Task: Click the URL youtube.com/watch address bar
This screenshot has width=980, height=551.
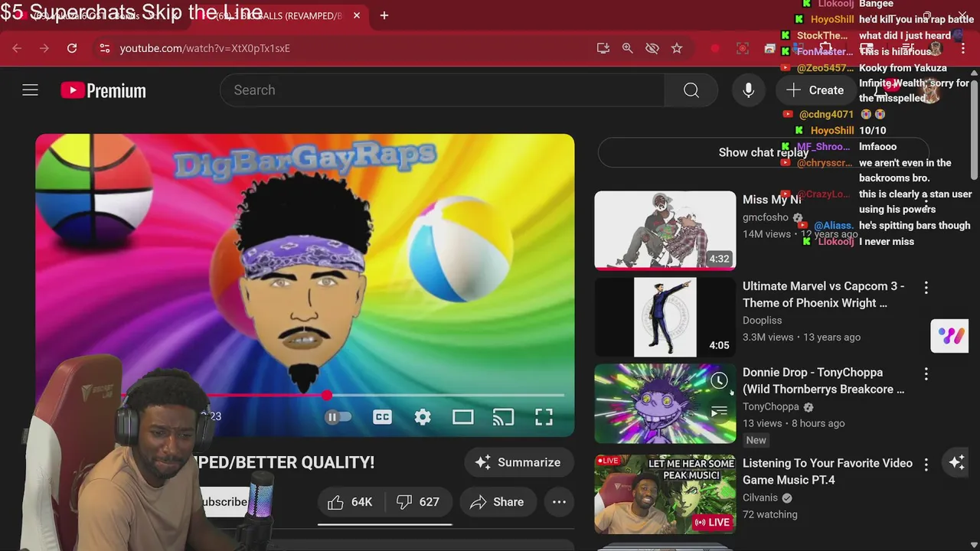Action: [x=205, y=48]
